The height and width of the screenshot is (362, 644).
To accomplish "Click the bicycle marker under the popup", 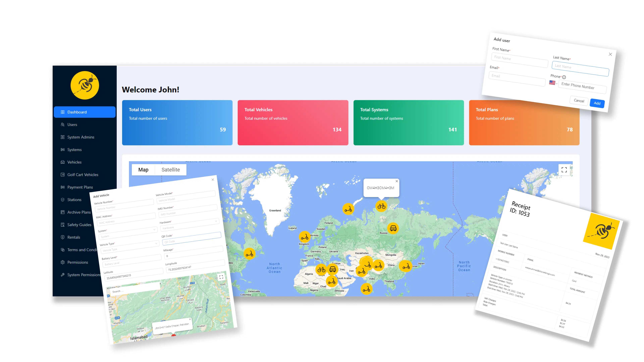I will (381, 206).
